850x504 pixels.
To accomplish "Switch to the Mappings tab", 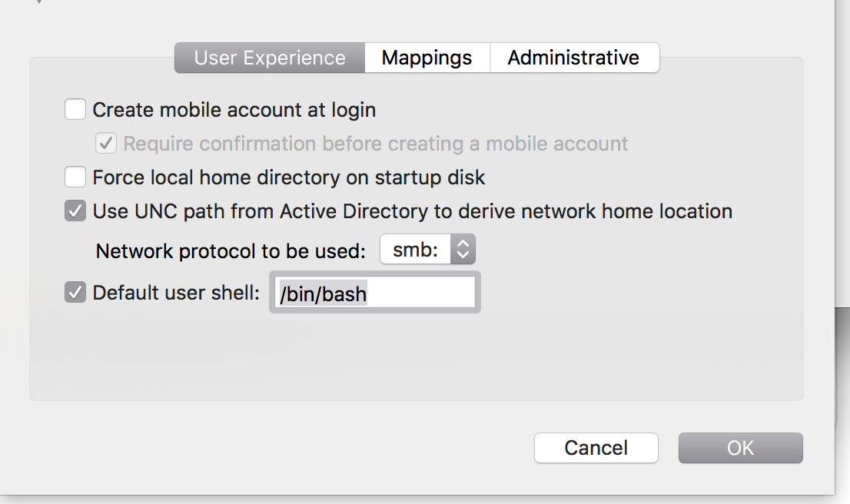I will point(427,57).
